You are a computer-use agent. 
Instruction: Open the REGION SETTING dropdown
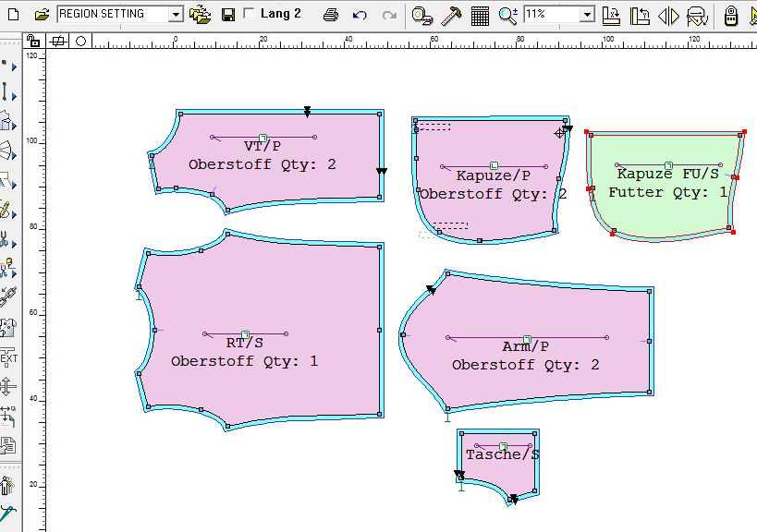tap(118, 14)
